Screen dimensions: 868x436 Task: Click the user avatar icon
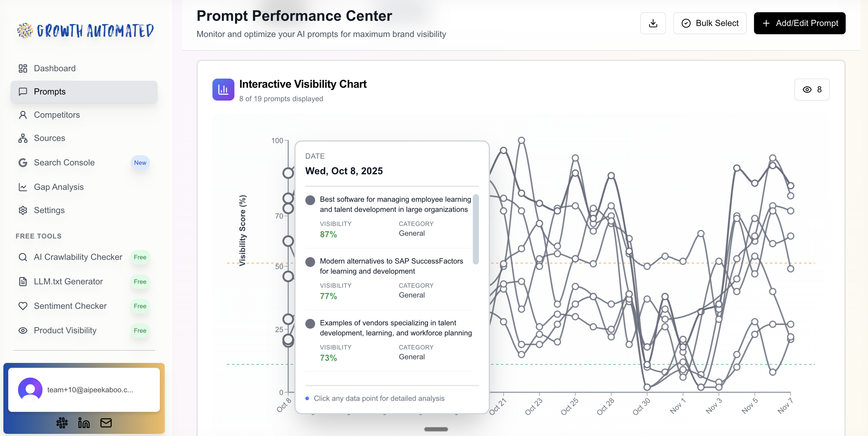pos(30,390)
